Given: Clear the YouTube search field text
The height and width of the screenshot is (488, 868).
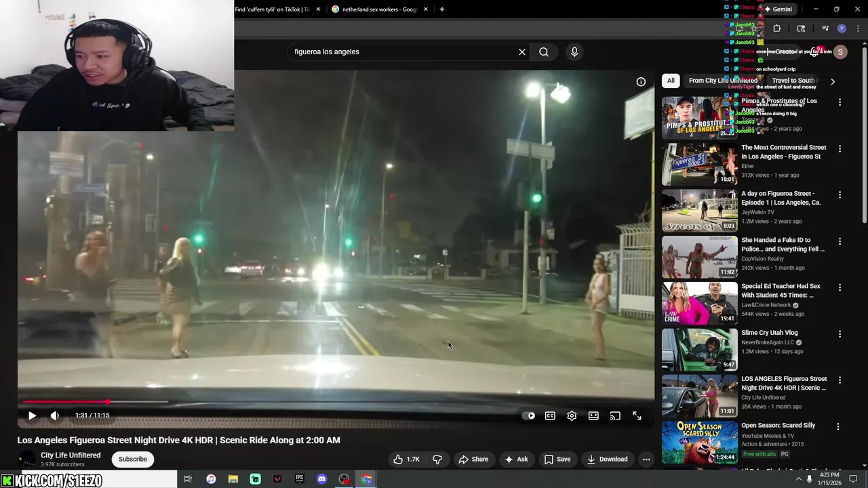Looking at the screenshot, I should coord(522,52).
